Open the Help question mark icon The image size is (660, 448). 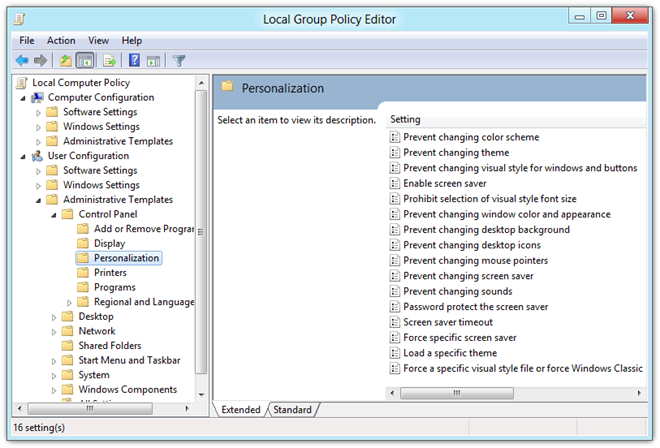pos(134,60)
